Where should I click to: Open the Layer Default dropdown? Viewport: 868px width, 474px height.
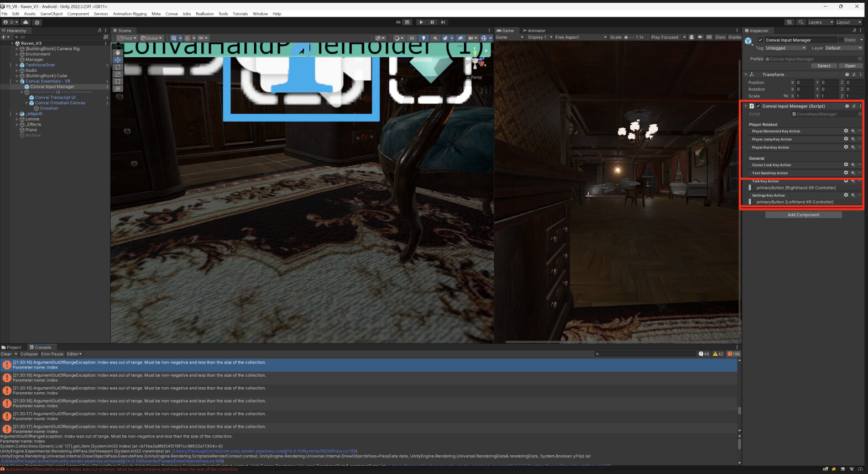pyautogui.click(x=844, y=48)
